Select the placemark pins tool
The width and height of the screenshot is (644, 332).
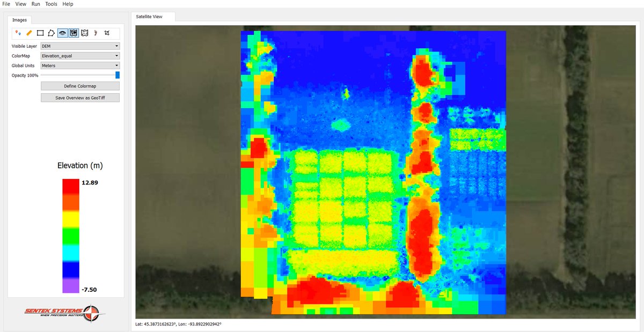pos(17,33)
